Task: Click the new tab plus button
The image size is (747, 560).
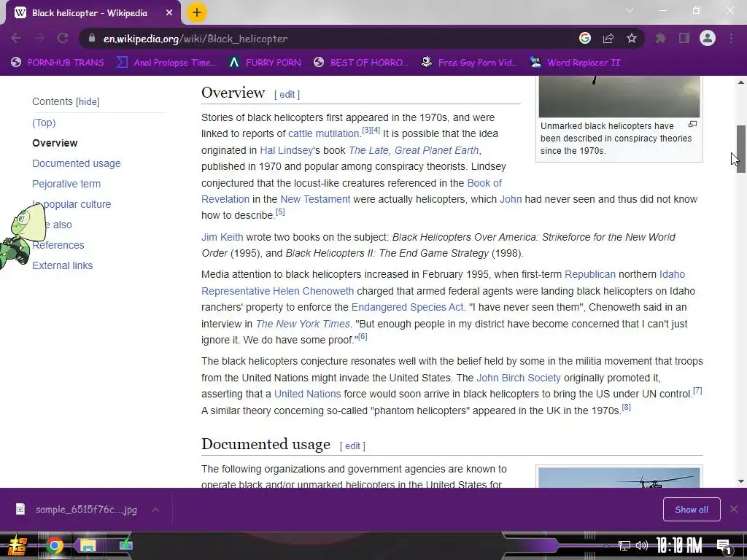Action: click(197, 12)
